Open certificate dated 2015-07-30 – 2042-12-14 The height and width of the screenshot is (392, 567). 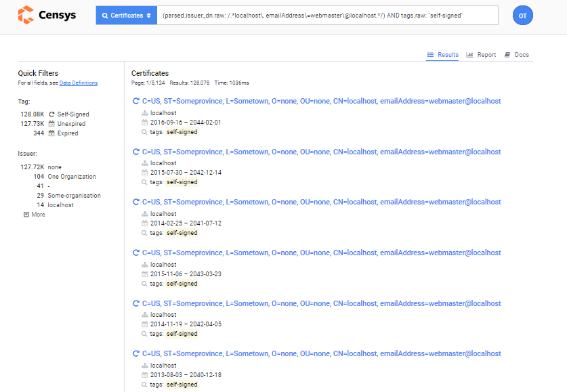pos(321,152)
